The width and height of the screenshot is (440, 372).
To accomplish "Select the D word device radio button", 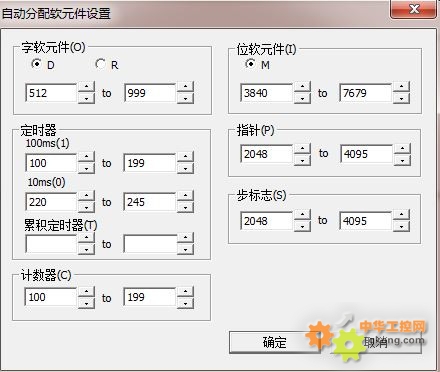I will (x=36, y=64).
